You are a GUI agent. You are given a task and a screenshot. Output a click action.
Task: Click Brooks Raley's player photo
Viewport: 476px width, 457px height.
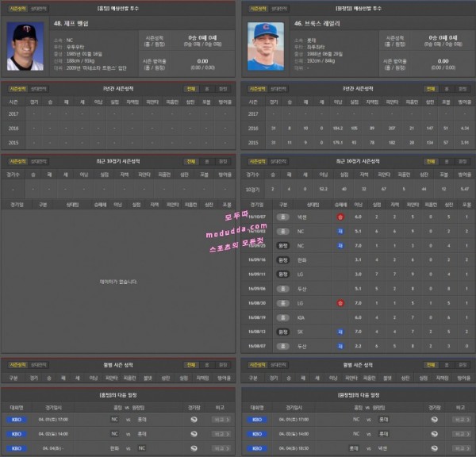point(266,46)
